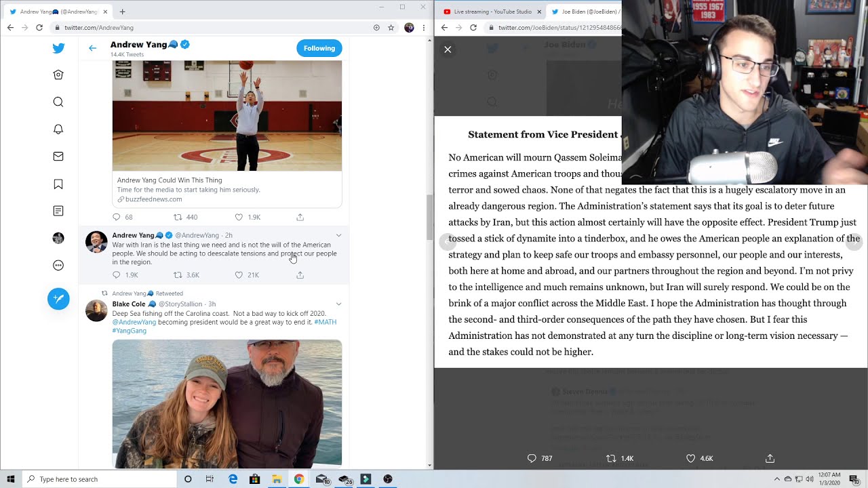Open the #MATH hashtag

click(x=325, y=322)
